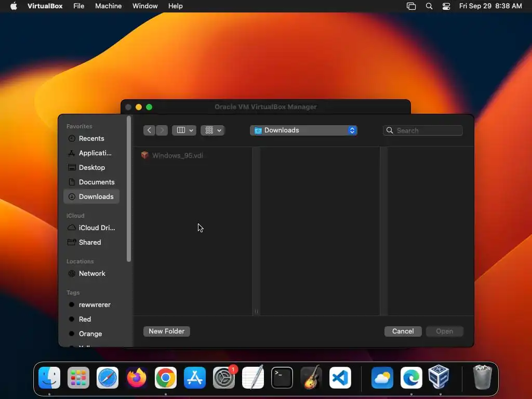Open Spotlight search in menu bar
The width and height of the screenshot is (532, 399).
coord(429,6)
